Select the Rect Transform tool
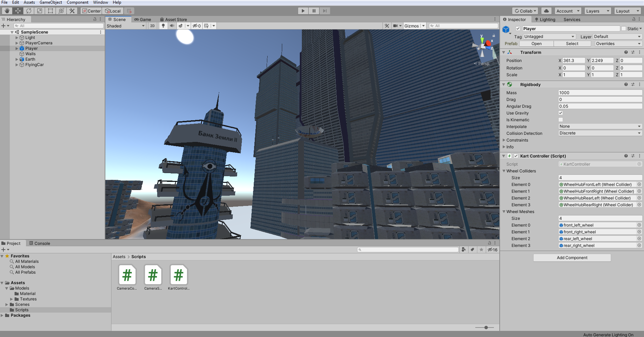The height and width of the screenshot is (337, 644). pos(50,11)
